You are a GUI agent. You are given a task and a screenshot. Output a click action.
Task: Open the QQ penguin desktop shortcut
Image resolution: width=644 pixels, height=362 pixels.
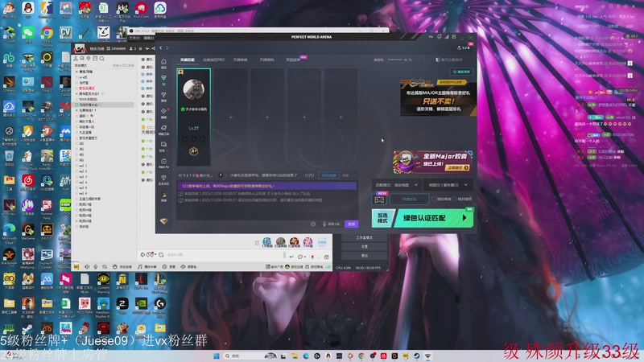28,10
